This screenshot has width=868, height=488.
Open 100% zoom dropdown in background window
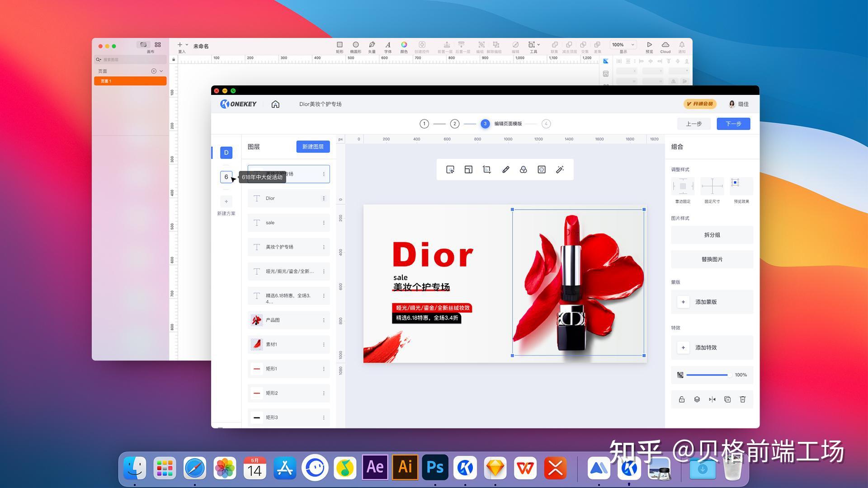pos(623,45)
